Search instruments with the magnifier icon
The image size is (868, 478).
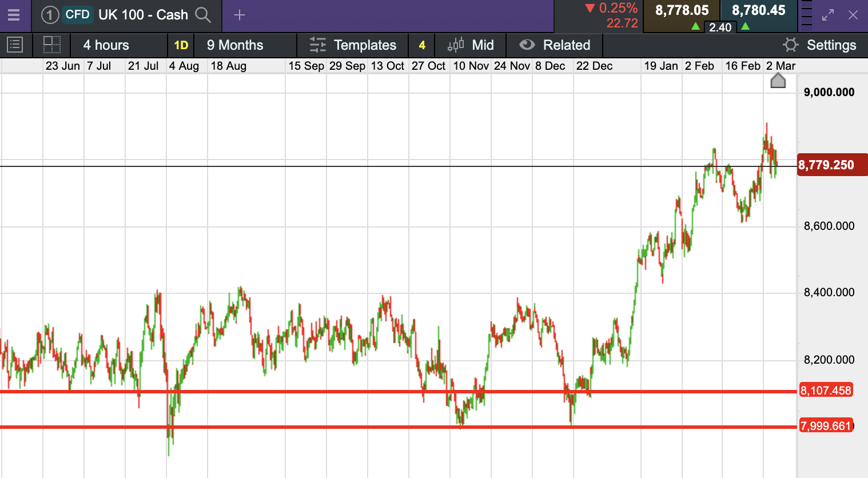(203, 15)
